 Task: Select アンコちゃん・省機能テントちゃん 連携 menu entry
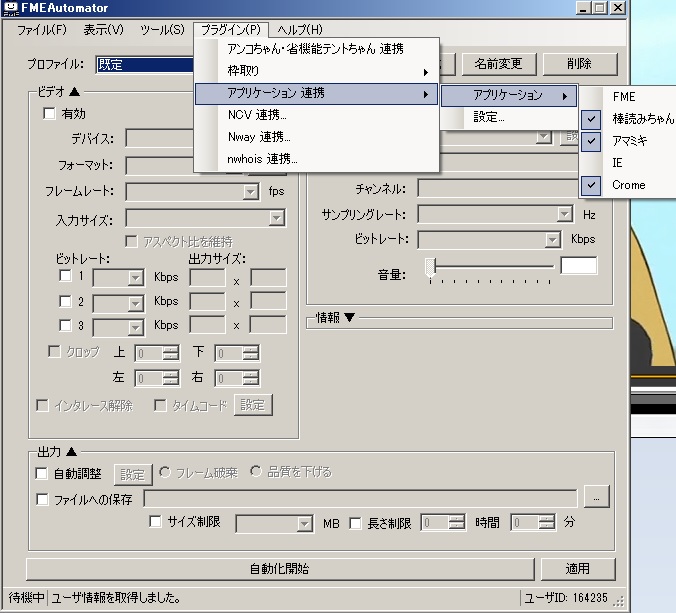tap(316, 49)
